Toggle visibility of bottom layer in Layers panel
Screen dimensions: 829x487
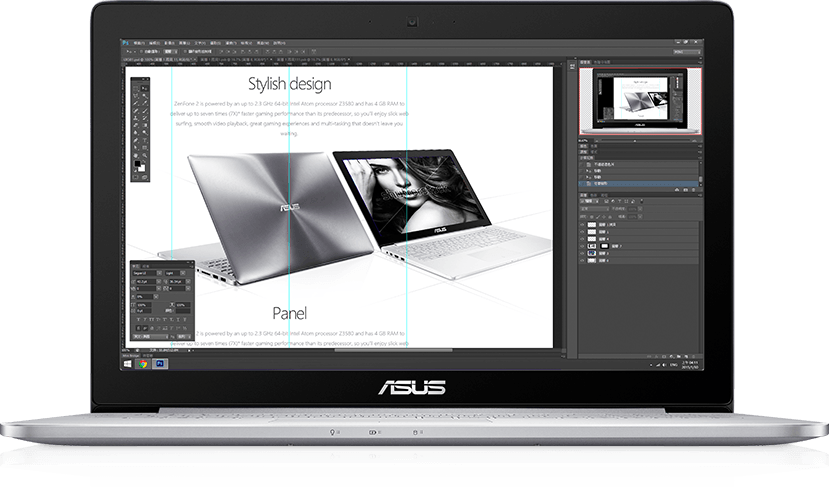click(582, 260)
